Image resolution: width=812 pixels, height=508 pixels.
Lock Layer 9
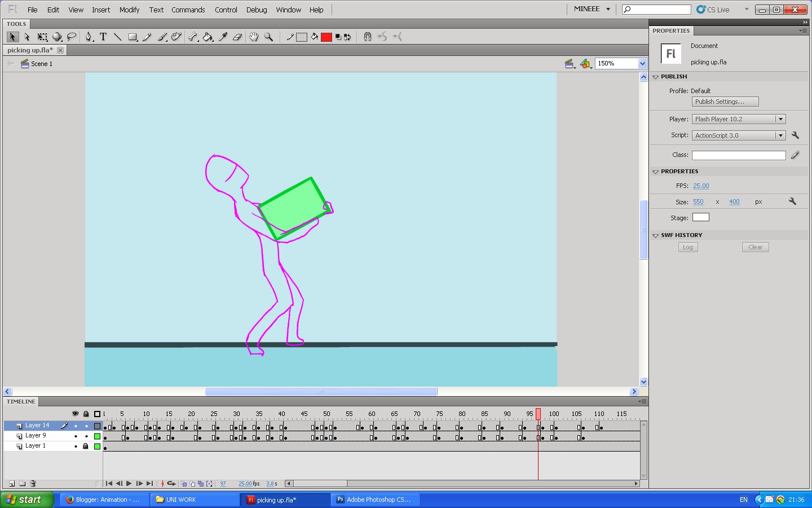click(x=86, y=436)
